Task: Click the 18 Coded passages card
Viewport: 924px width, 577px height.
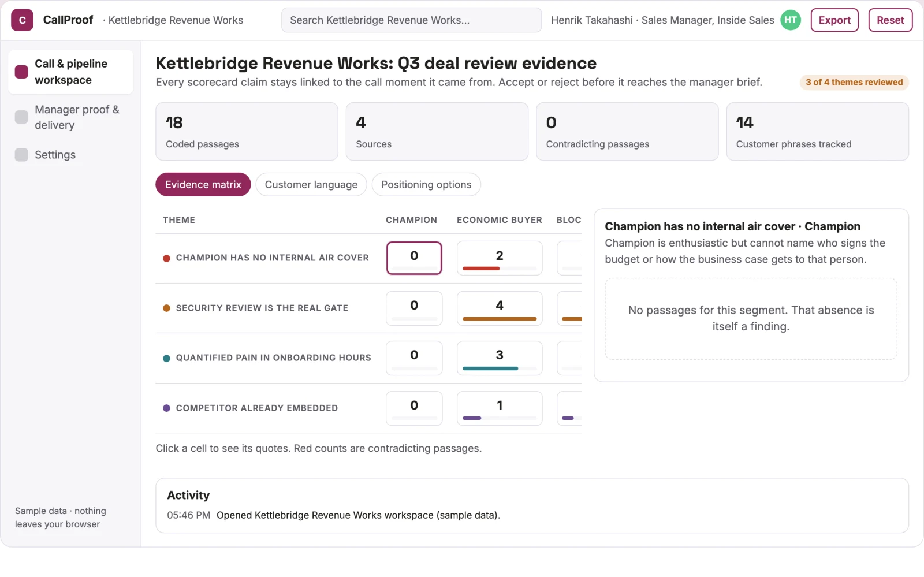Action: pos(247,132)
